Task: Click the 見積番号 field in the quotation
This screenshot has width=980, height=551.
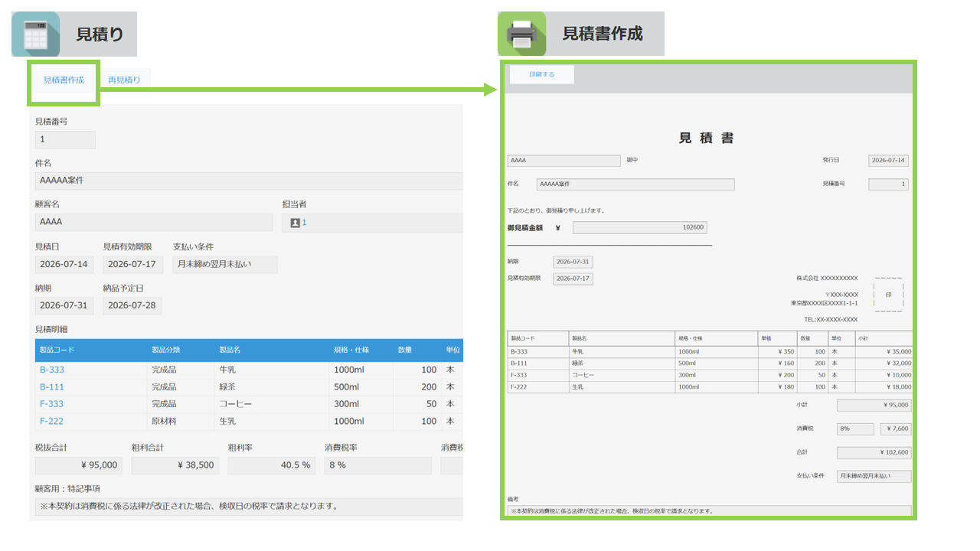Action: click(889, 184)
